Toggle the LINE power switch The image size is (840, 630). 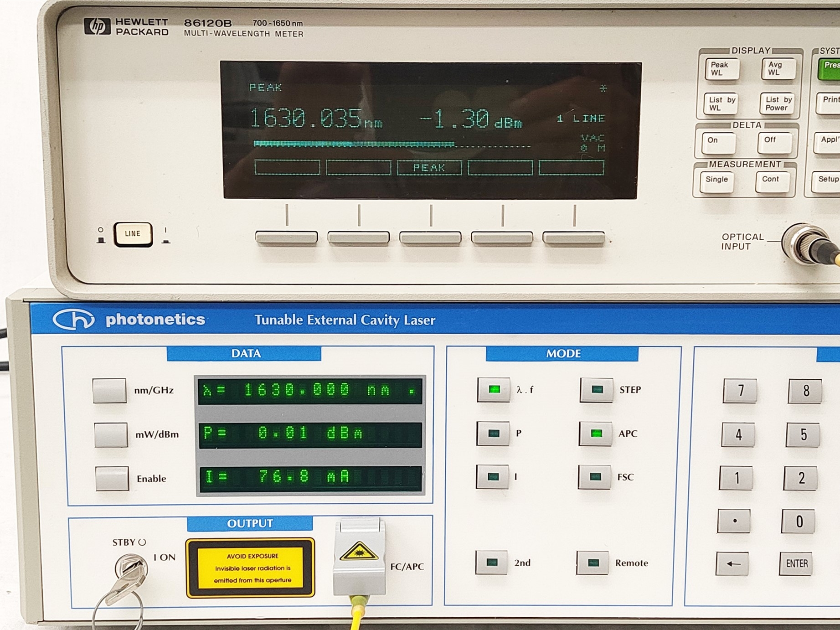click(x=133, y=234)
